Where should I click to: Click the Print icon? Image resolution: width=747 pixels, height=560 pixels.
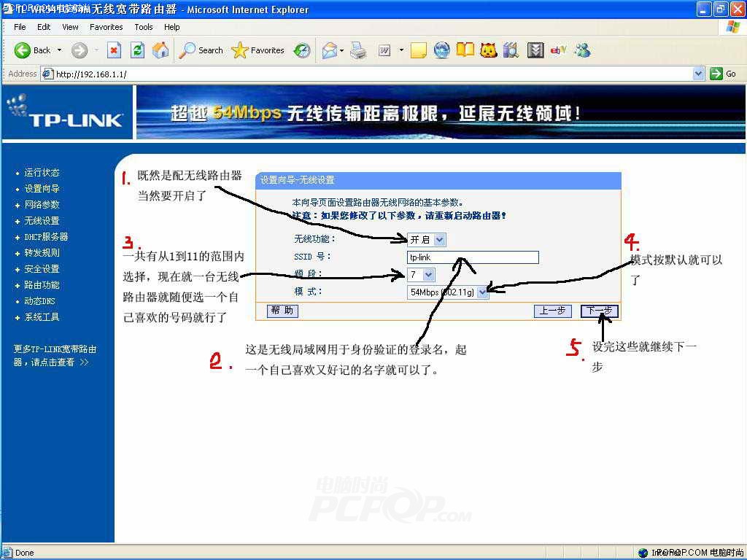(x=359, y=50)
